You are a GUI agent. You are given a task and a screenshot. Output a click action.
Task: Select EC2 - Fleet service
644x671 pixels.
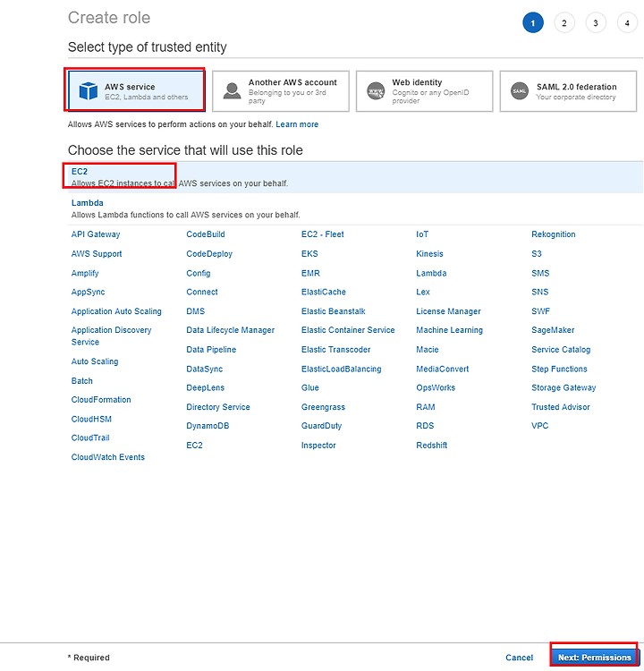point(322,234)
